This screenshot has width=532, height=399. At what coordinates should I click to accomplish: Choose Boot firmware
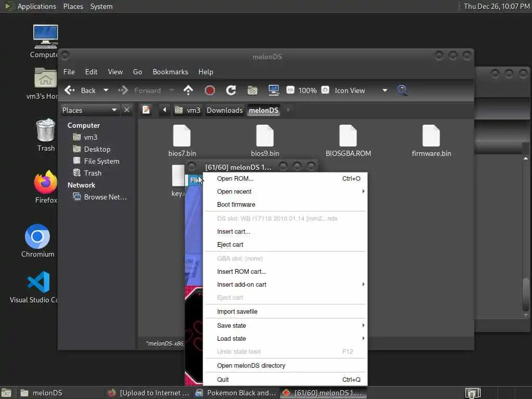(285, 205)
